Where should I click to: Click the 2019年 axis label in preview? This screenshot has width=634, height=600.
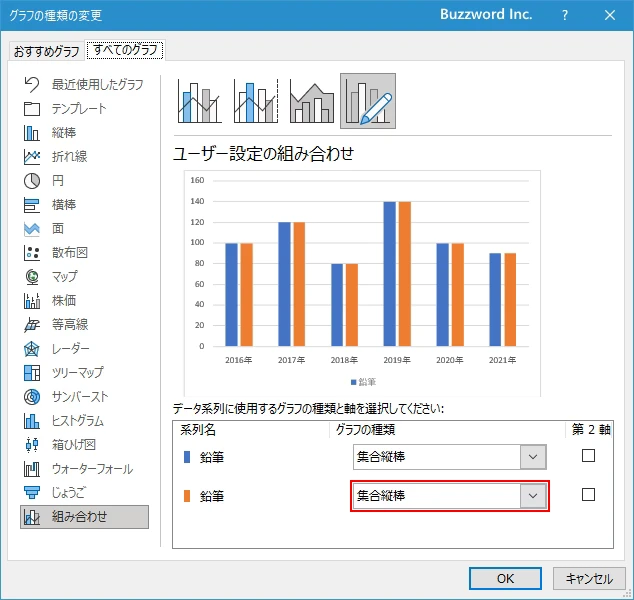click(397, 360)
